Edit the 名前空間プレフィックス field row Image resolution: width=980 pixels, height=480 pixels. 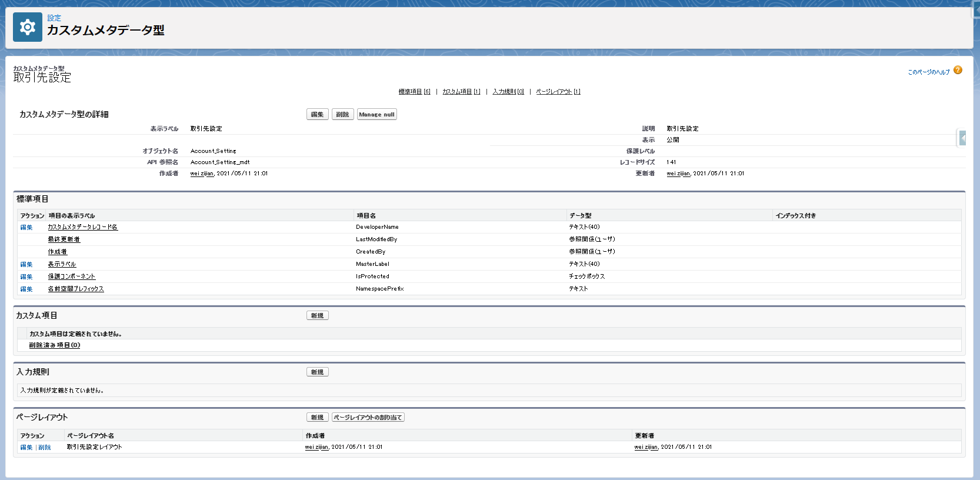click(x=26, y=289)
